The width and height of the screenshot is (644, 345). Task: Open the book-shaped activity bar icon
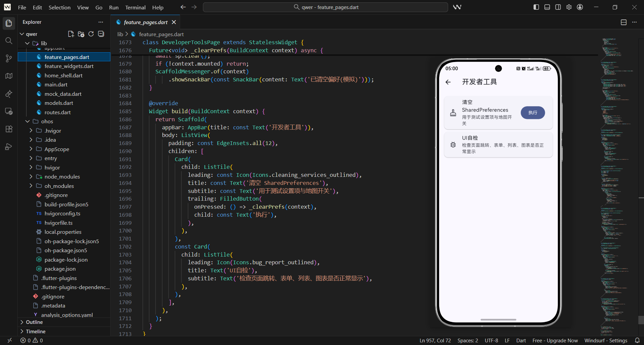pyautogui.click(x=9, y=76)
